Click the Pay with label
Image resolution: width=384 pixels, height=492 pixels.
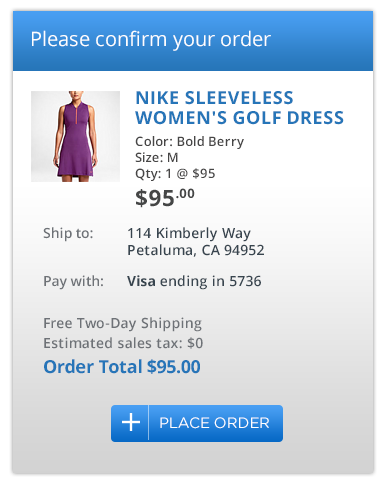pyautogui.click(x=73, y=281)
